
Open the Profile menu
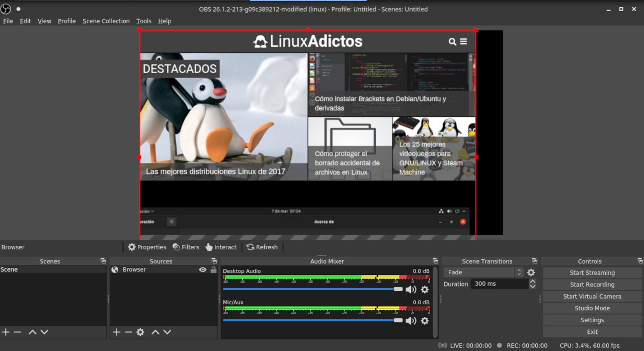tap(67, 21)
